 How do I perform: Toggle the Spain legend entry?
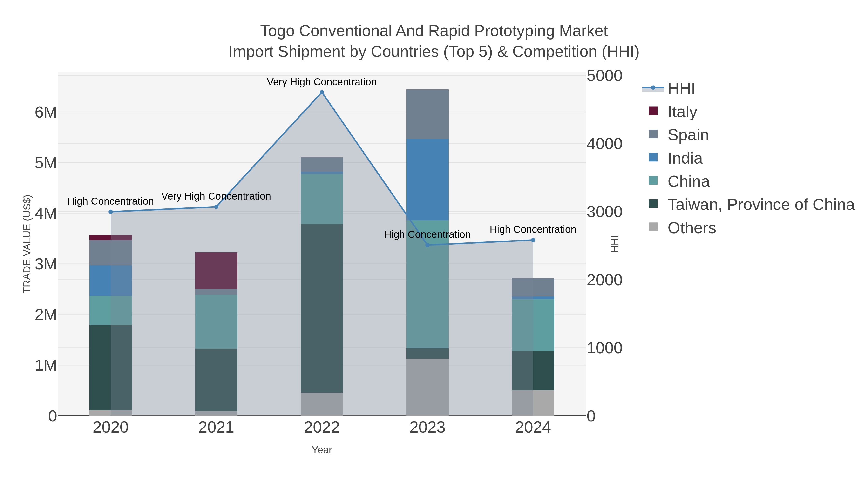pos(678,135)
